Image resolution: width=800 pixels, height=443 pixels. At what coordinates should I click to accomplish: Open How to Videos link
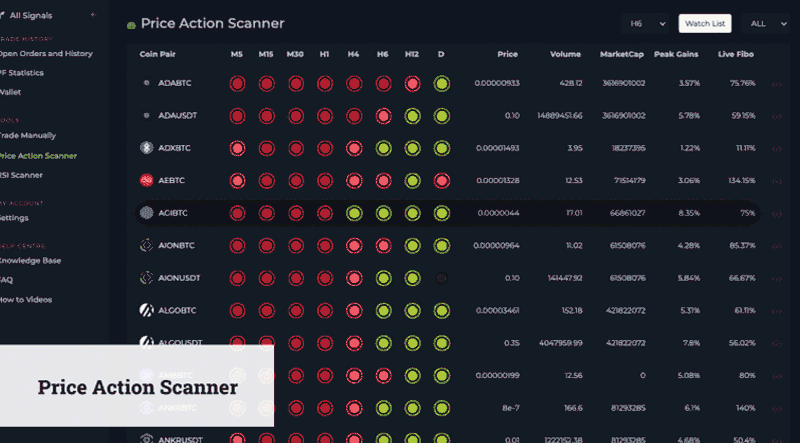click(26, 300)
